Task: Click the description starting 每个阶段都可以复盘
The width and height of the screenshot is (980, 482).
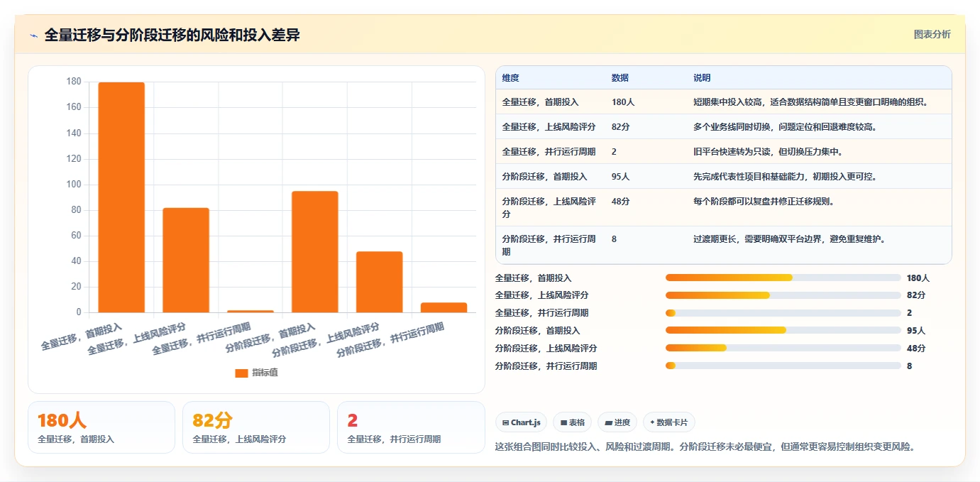Action: pyautogui.click(x=764, y=202)
